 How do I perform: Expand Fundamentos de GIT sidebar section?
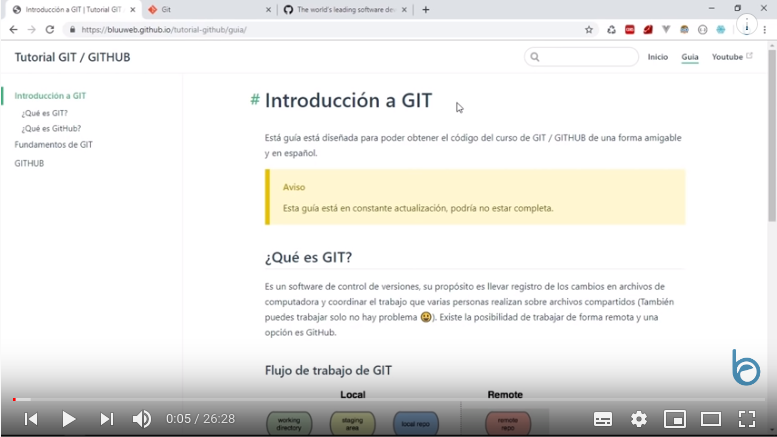(x=54, y=145)
